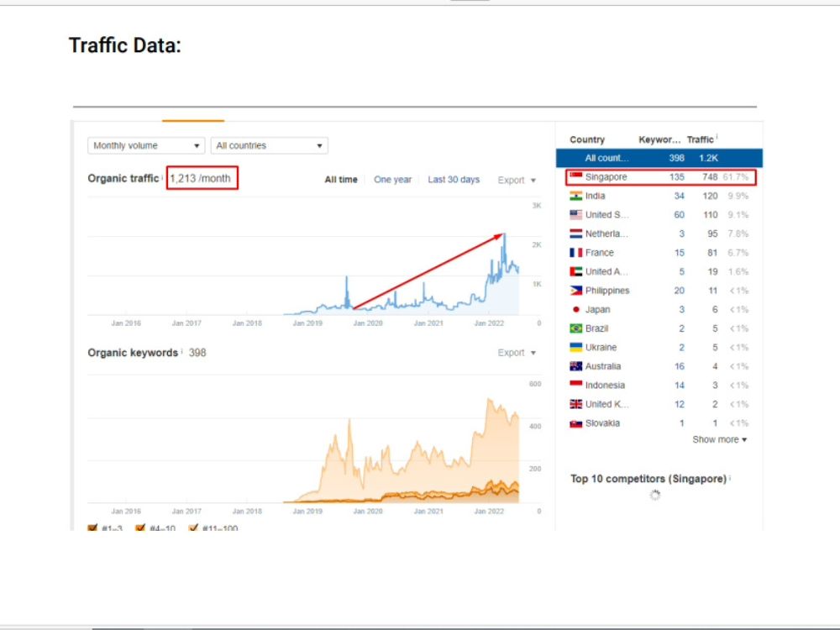
Task: Click the Traffic Data heading
Action: point(125,45)
